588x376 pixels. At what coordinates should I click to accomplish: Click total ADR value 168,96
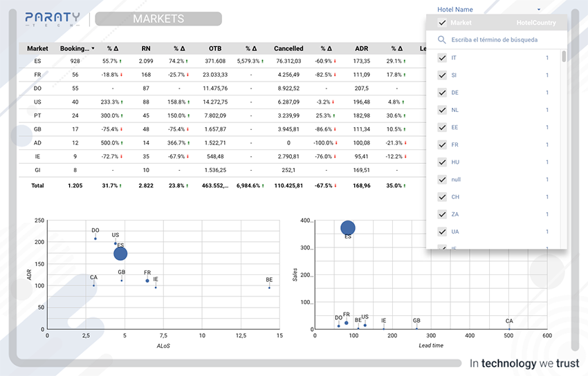[x=362, y=185]
